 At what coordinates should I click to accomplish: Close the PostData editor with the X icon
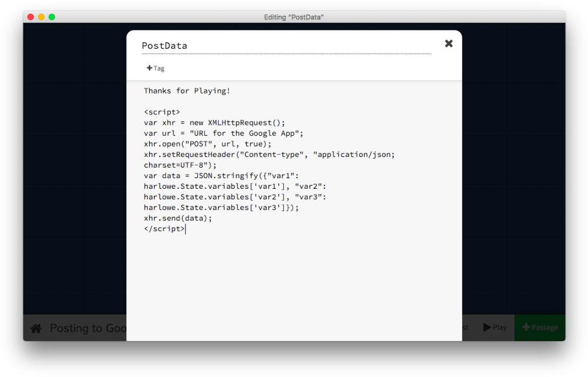[x=448, y=43]
